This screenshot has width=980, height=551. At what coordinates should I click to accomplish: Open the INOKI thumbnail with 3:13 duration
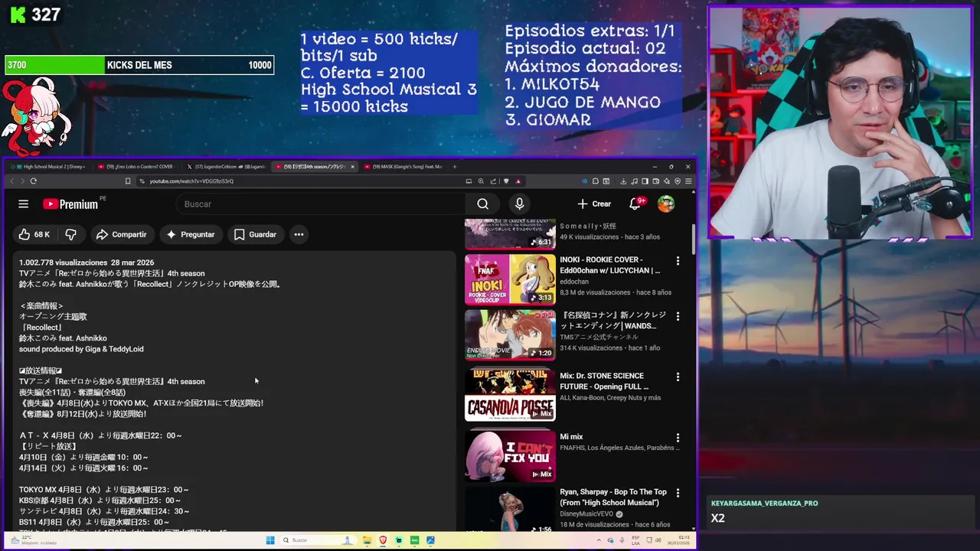pyautogui.click(x=510, y=279)
